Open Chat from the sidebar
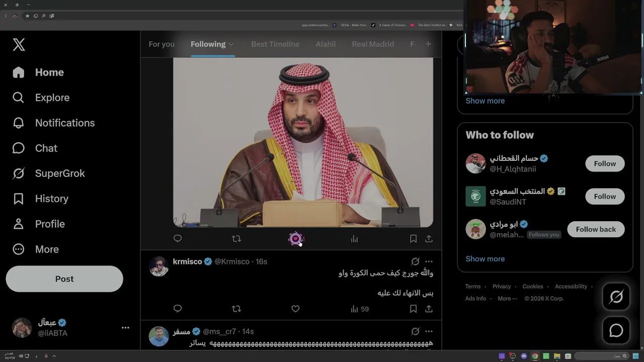644x362 pixels. click(35, 148)
